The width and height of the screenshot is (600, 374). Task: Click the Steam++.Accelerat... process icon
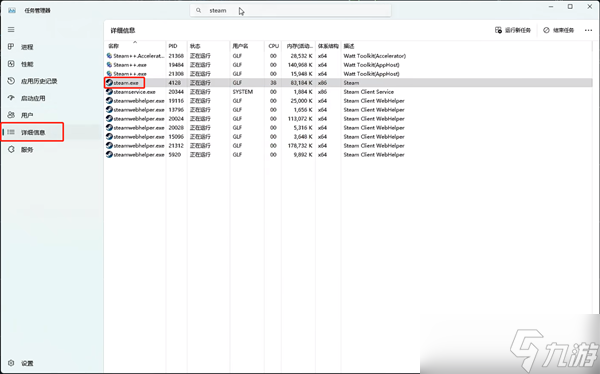coord(109,56)
